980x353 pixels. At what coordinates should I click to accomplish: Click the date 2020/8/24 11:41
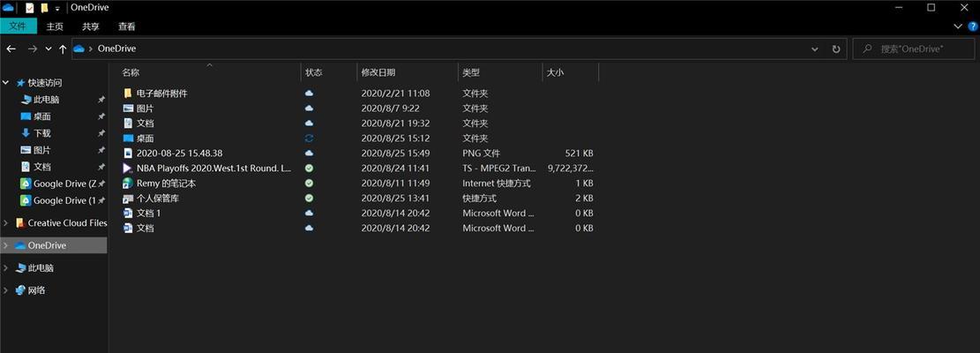coord(395,168)
